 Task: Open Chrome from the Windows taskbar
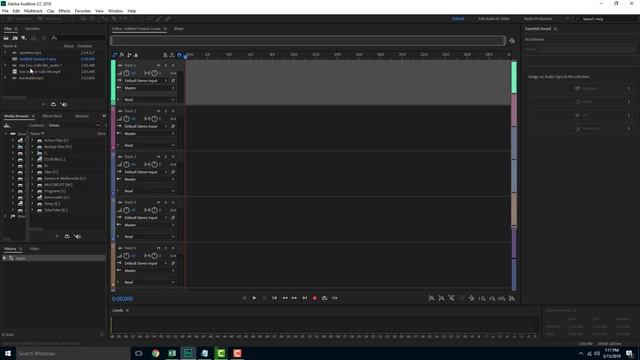pyautogui.click(x=156, y=353)
